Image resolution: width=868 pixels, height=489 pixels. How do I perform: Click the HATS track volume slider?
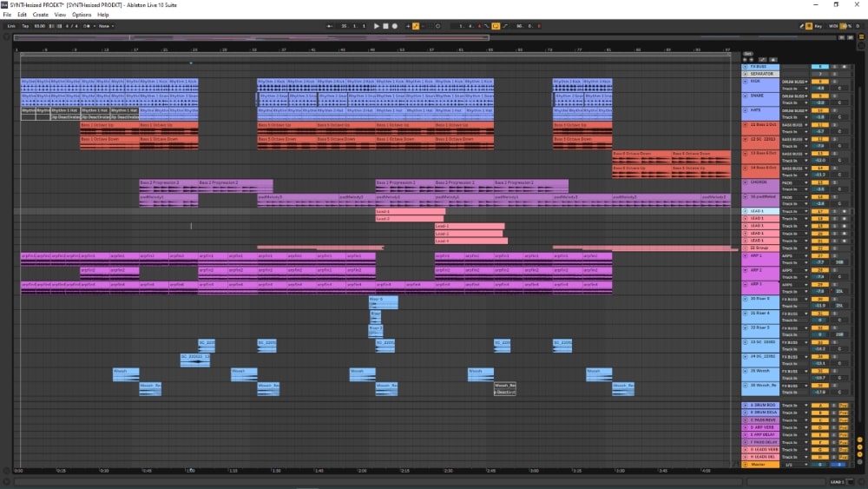[819, 116]
